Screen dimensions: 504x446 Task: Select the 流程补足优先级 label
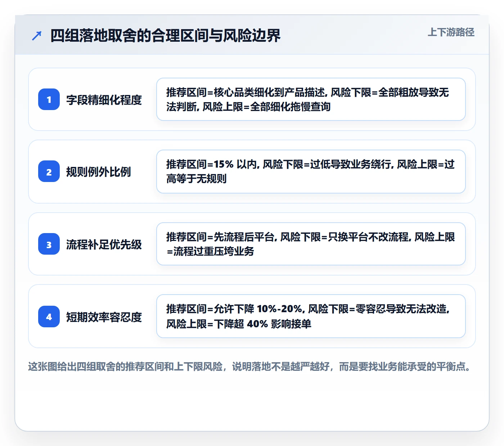104,244
